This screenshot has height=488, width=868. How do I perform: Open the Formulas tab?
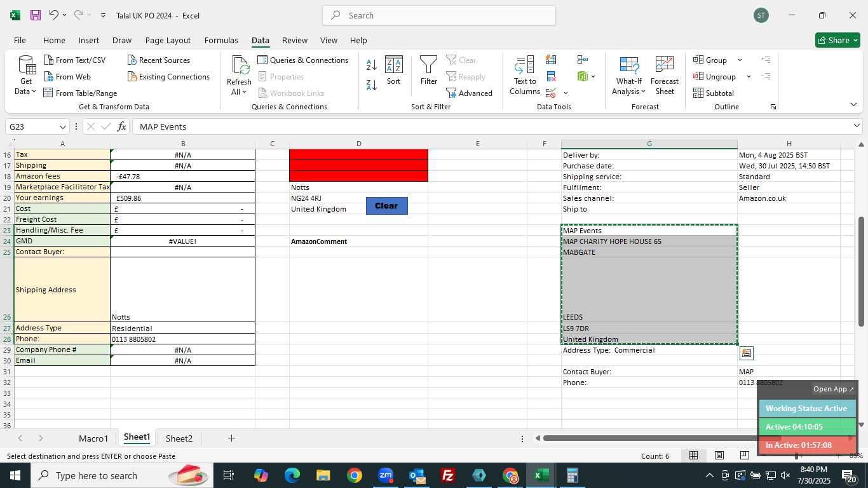pos(221,40)
